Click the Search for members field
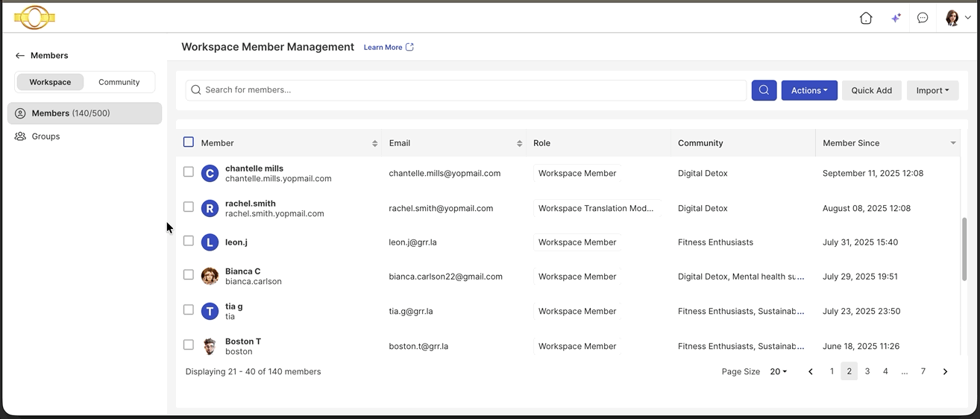 [x=466, y=90]
